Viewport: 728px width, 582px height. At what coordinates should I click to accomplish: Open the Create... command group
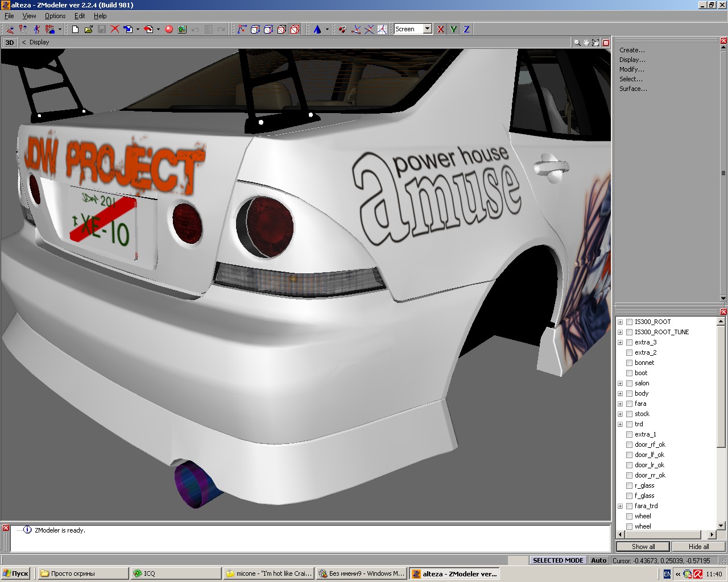click(632, 50)
